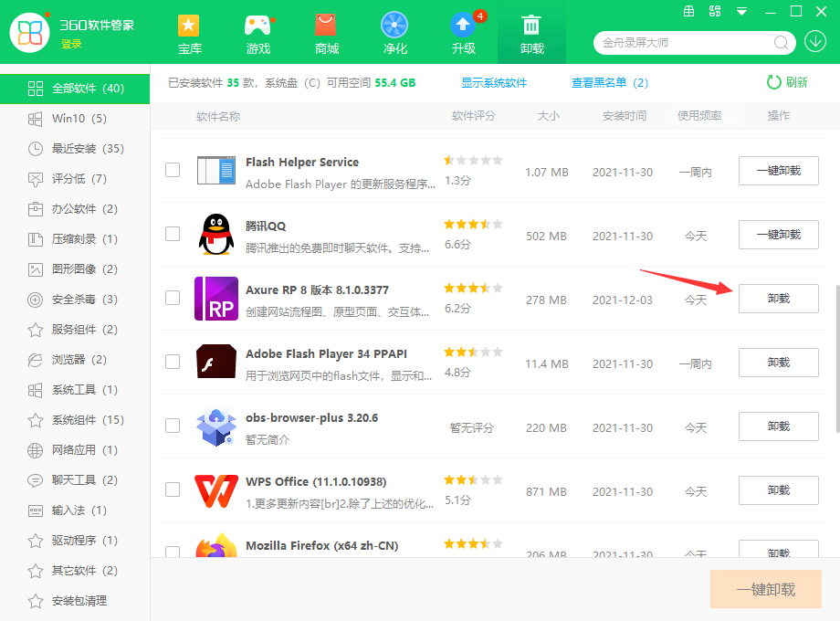The height and width of the screenshot is (621, 840).
Task: Sort by 使用频率 column header
Action: (699, 116)
